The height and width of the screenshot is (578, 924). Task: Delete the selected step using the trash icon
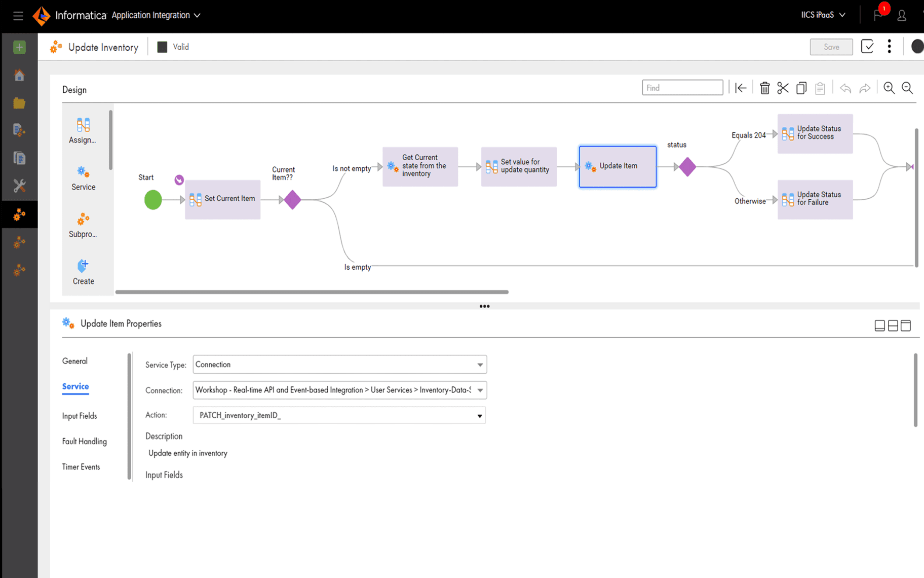pyautogui.click(x=764, y=88)
